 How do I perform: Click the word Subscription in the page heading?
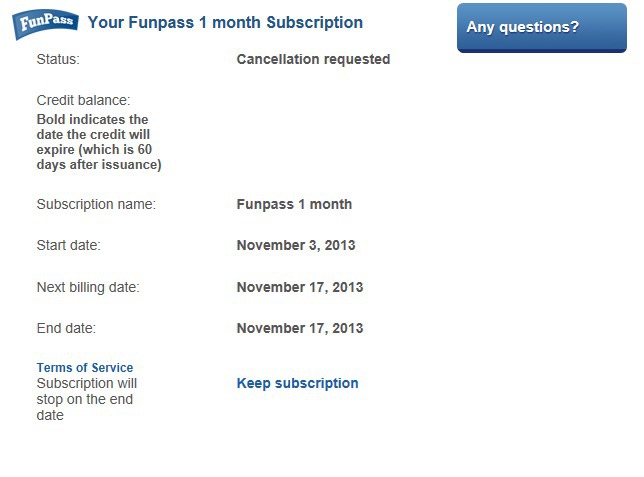pos(315,23)
